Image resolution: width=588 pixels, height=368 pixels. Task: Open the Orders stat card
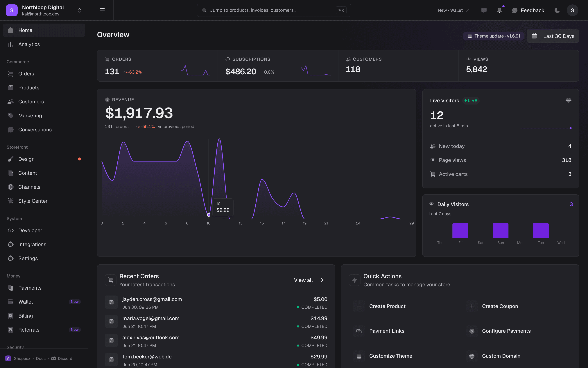tap(157, 66)
